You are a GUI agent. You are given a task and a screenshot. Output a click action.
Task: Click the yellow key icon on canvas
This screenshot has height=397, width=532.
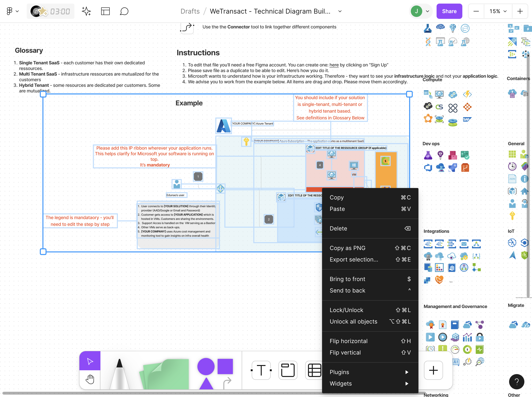coord(246,141)
